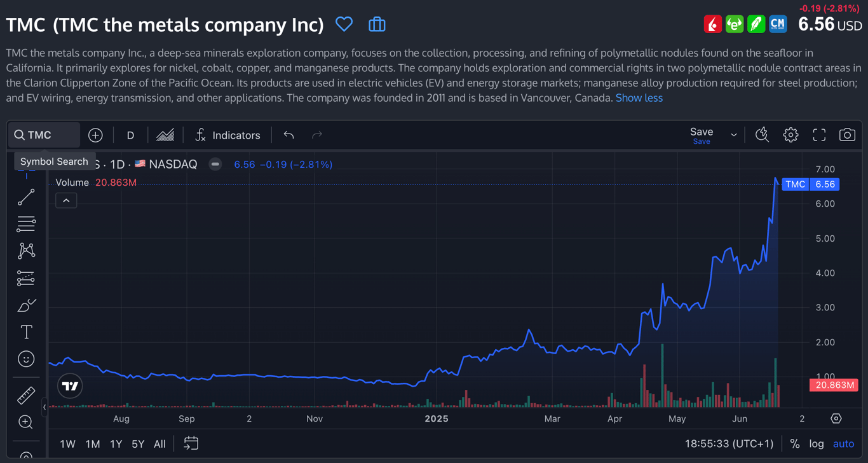Collapse the chart legend with chevron
Image resolution: width=868 pixels, height=463 pixels.
point(66,201)
